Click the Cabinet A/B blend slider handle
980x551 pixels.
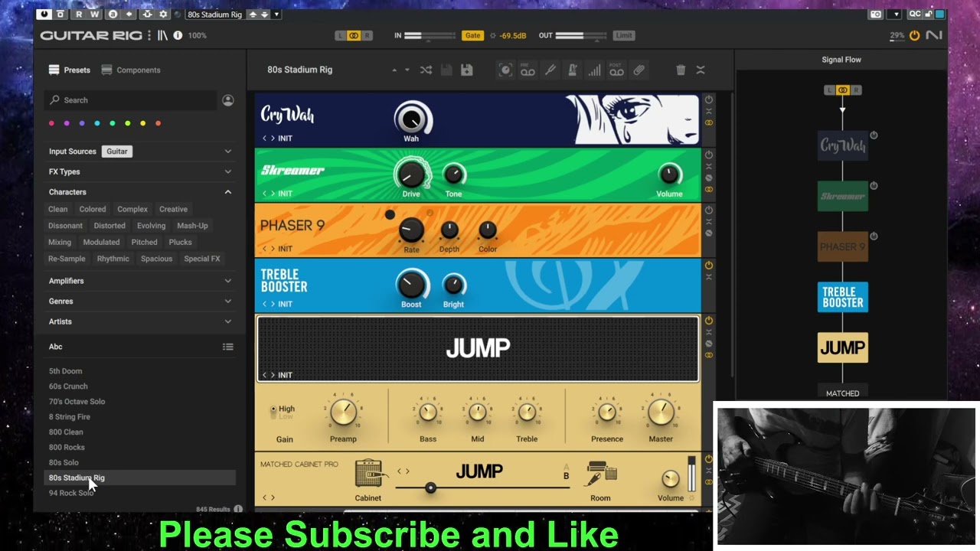430,487
